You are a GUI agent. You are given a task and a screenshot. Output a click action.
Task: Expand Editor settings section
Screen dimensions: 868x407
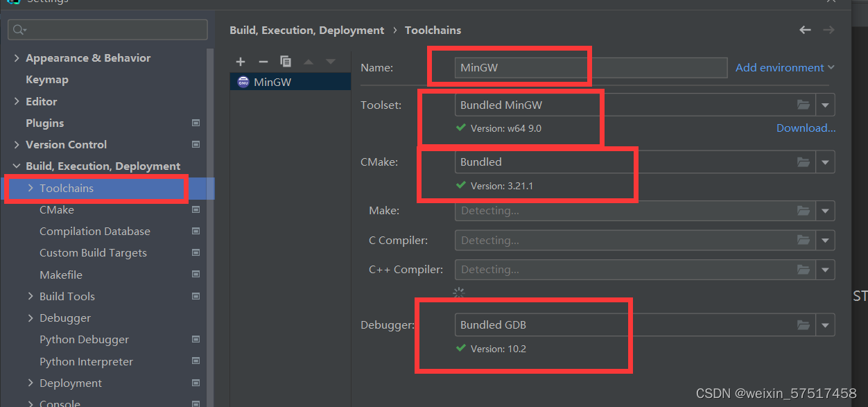17,101
